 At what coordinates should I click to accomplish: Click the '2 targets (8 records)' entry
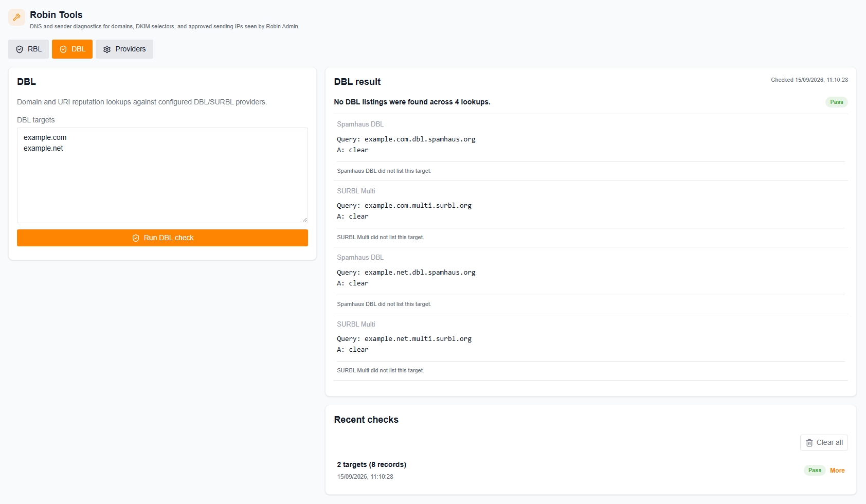tap(372, 464)
